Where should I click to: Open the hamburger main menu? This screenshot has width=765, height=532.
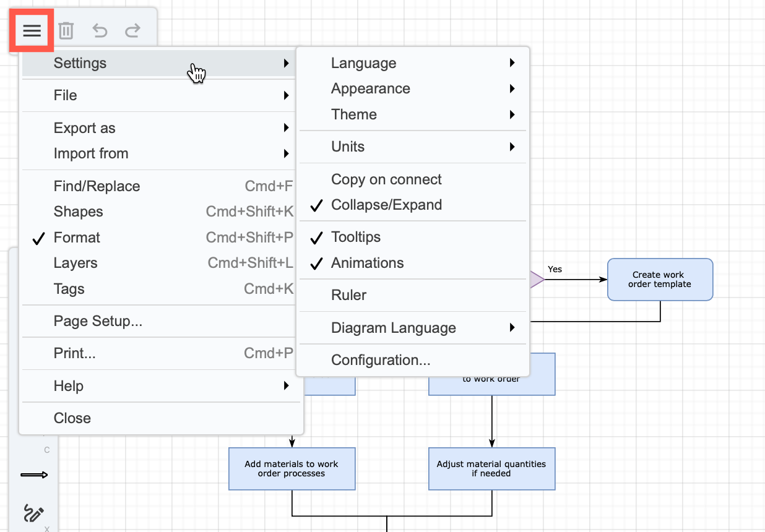pyautogui.click(x=32, y=30)
